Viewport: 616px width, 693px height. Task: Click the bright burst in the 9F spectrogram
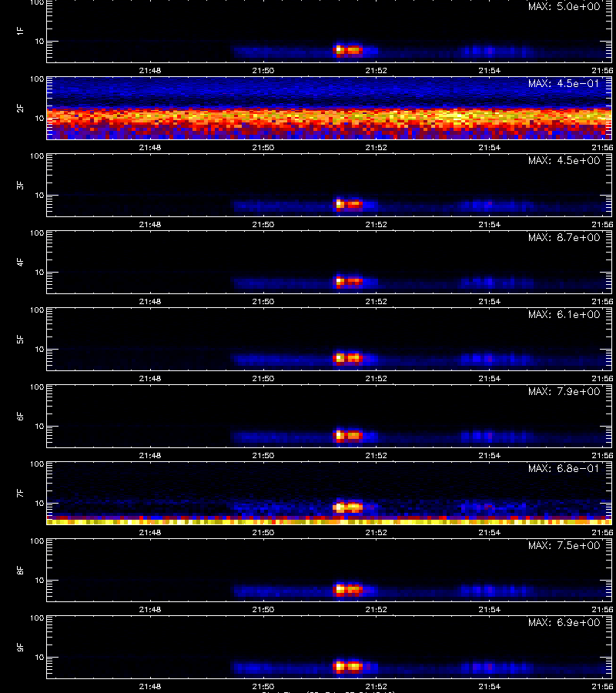pos(348,666)
